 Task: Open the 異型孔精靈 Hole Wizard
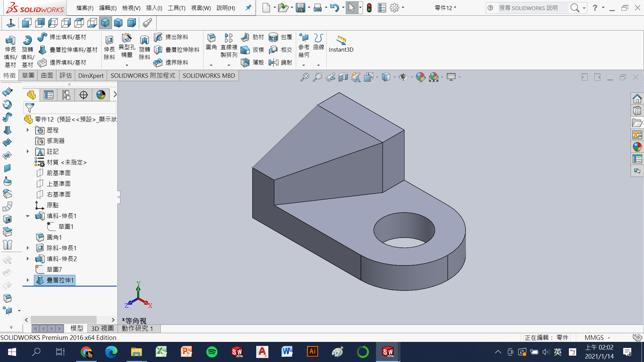point(127,45)
